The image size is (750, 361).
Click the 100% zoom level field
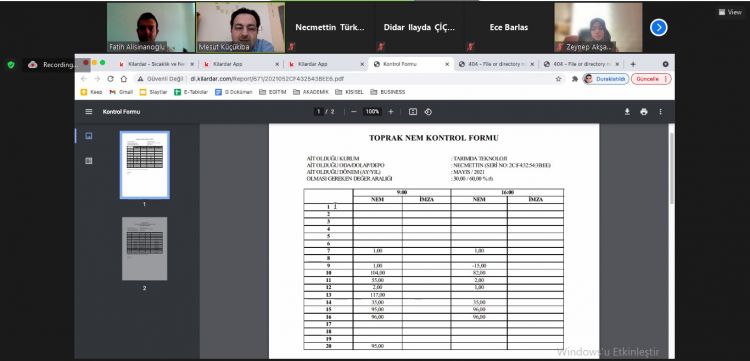tap(372, 112)
